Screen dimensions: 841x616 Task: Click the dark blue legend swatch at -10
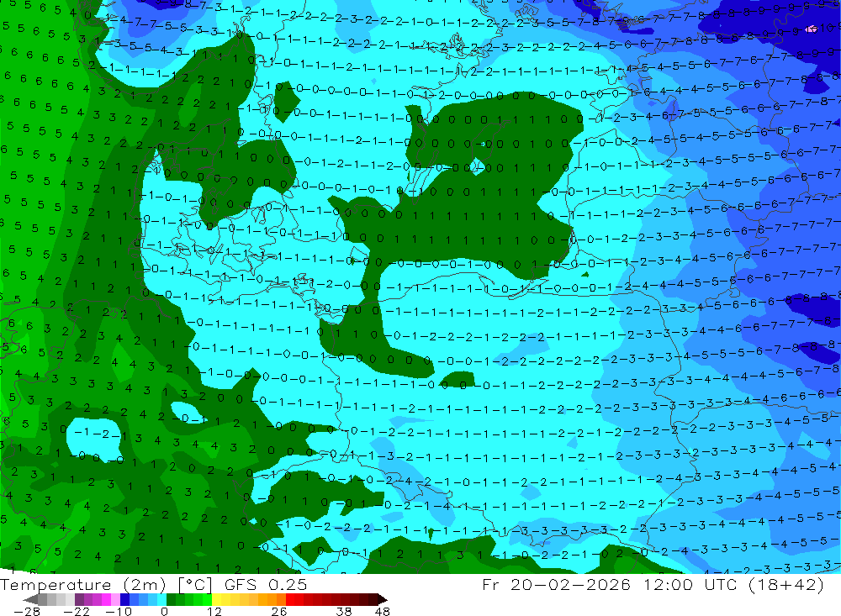pyautogui.click(x=124, y=600)
